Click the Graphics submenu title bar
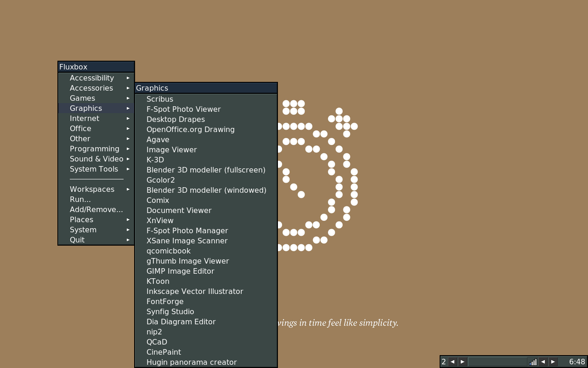This screenshot has width=588, height=368. 206,88
